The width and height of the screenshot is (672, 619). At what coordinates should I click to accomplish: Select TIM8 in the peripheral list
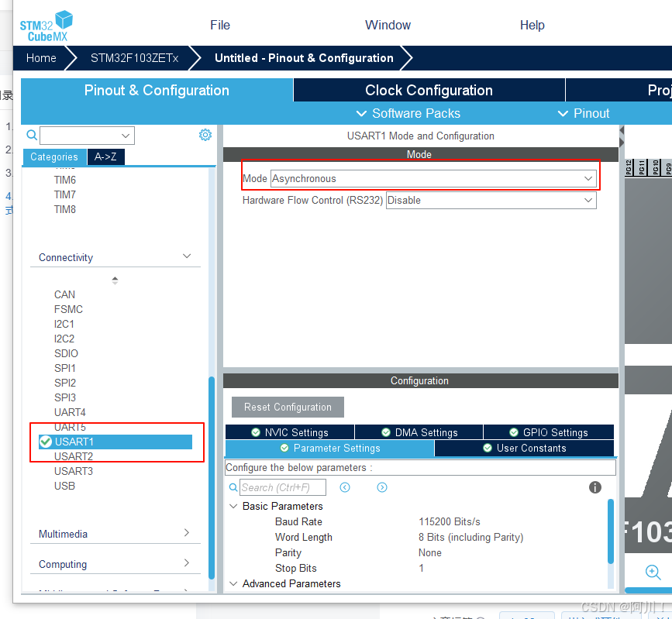tap(64, 209)
